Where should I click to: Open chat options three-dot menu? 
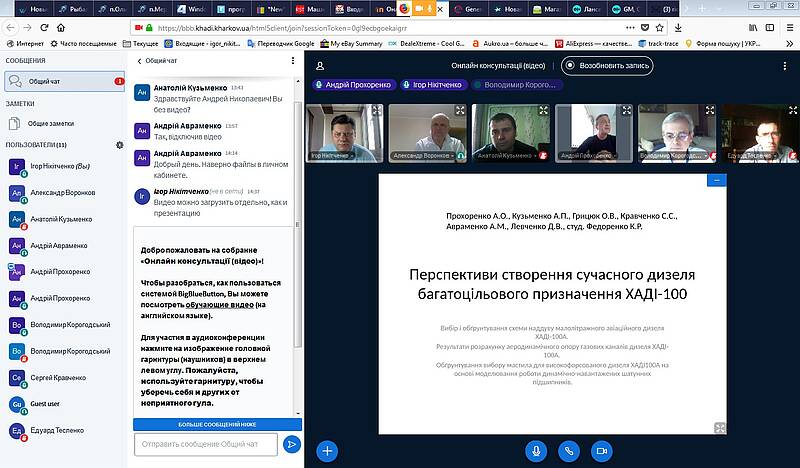(292, 61)
